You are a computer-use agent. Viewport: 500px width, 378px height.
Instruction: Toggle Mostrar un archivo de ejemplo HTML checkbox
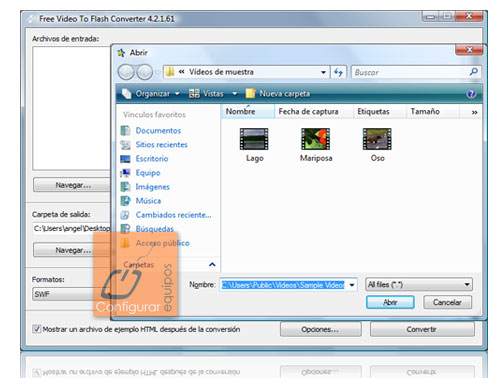[x=36, y=329]
